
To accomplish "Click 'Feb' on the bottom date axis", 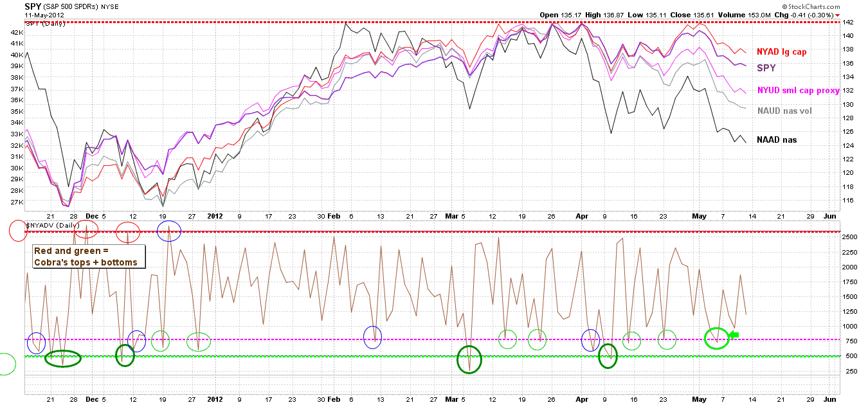I will pyautogui.click(x=334, y=399).
